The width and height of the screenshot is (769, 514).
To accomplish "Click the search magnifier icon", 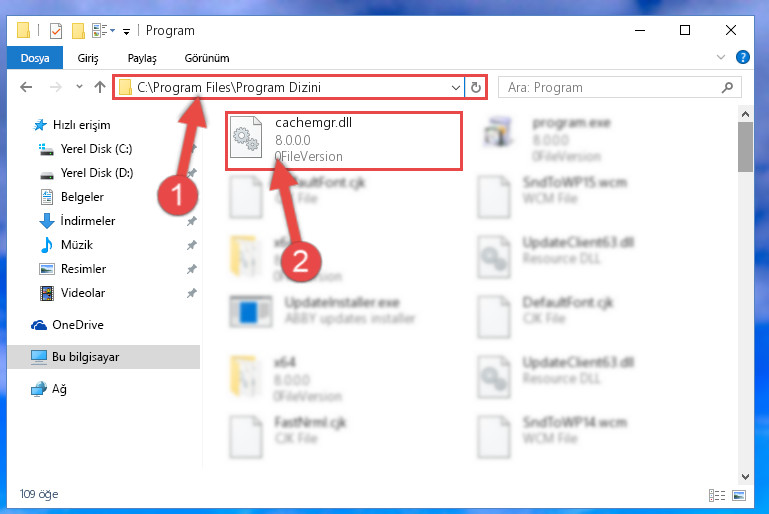I will tap(727, 87).
